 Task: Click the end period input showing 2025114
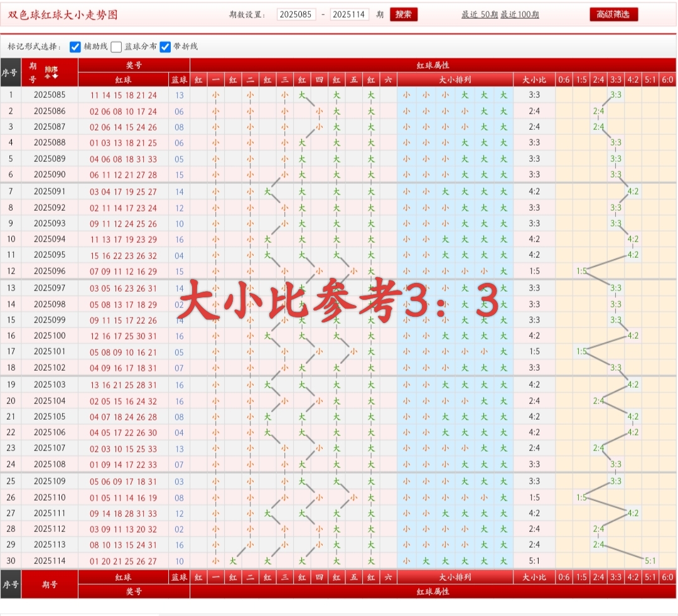[x=350, y=14]
